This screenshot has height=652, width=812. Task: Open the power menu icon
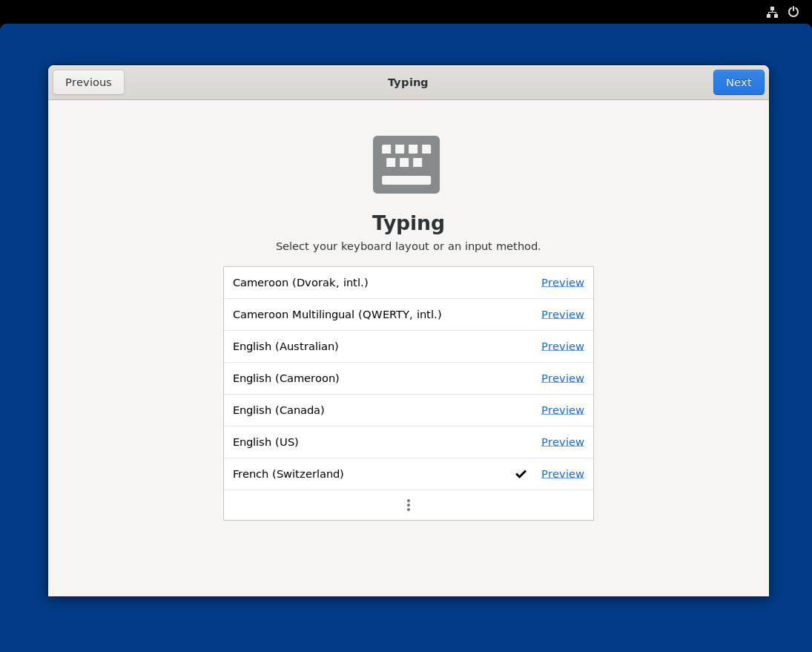pyautogui.click(x=793, y=12)
